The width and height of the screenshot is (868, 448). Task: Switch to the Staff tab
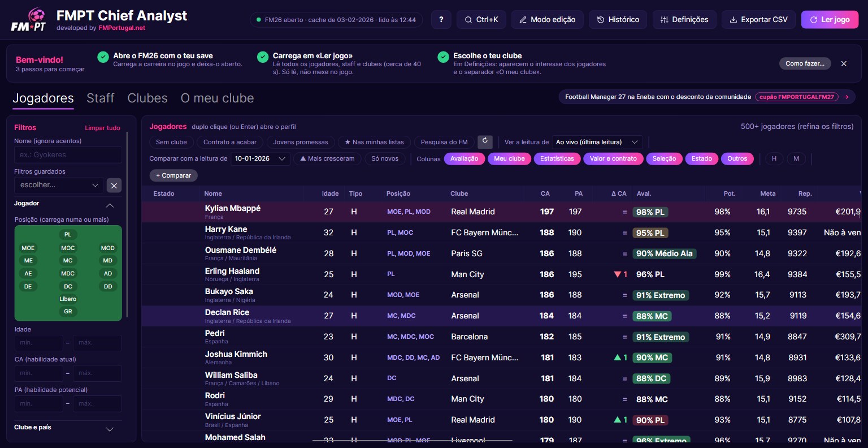pos(101,98)
